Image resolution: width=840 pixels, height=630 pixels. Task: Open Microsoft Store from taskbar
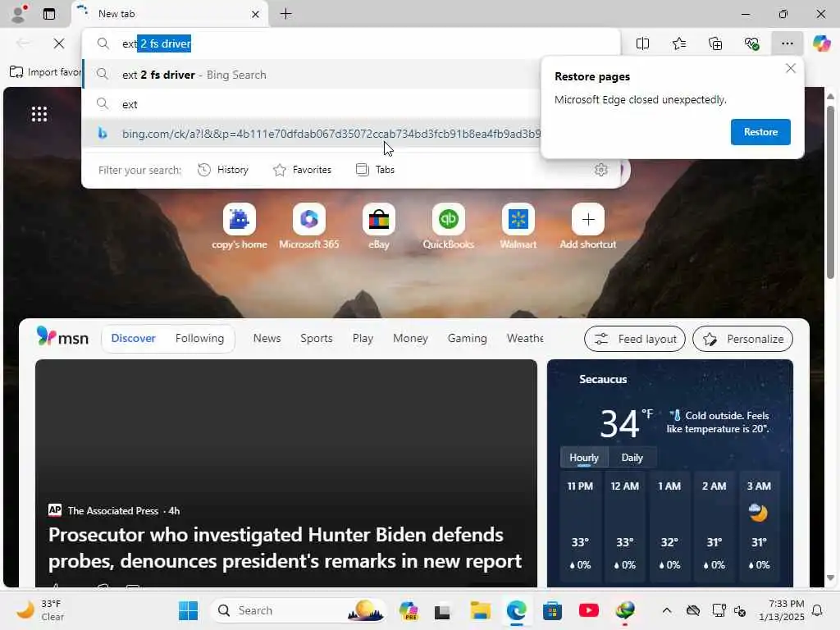552,610
